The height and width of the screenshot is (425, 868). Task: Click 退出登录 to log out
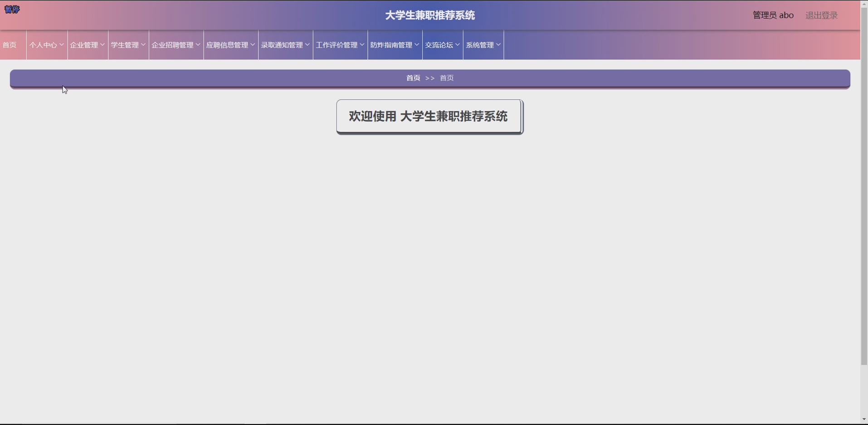pos(821,15)
